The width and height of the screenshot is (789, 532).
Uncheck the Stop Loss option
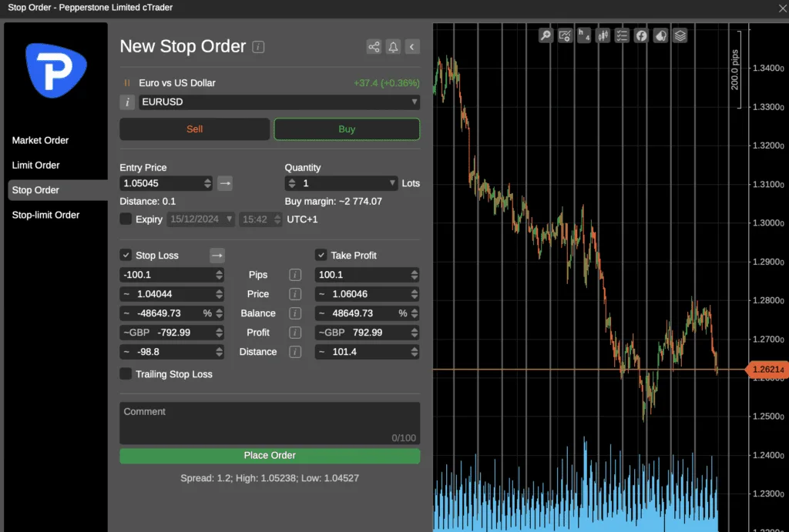coord(126,255)
